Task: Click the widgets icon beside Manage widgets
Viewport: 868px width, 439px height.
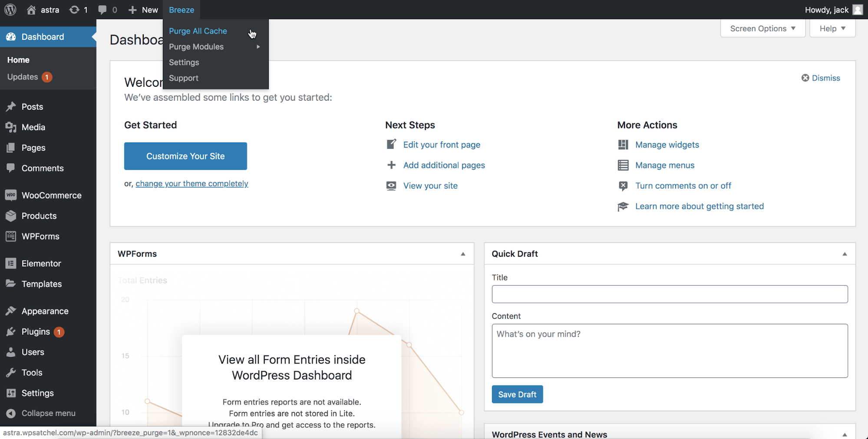Action: 623,145
